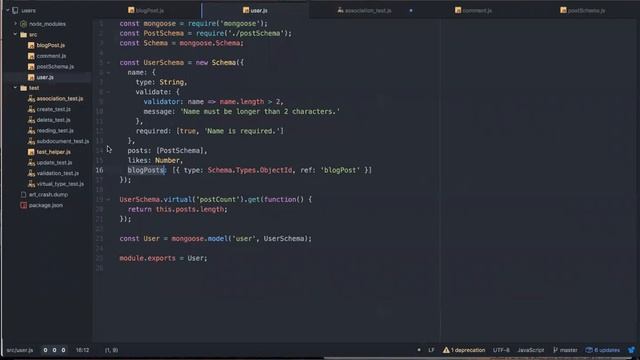Click the [PostSchema] value on the posts line

click(x=180, y=151)
